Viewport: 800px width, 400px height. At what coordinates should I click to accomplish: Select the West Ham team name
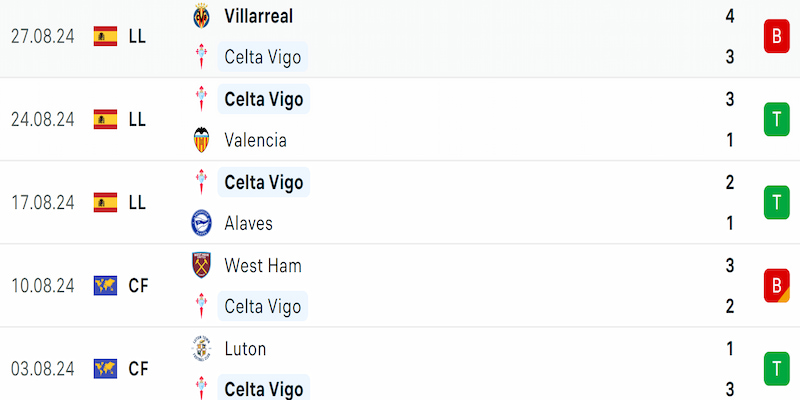pyautogui.click(x=263, y=265)
